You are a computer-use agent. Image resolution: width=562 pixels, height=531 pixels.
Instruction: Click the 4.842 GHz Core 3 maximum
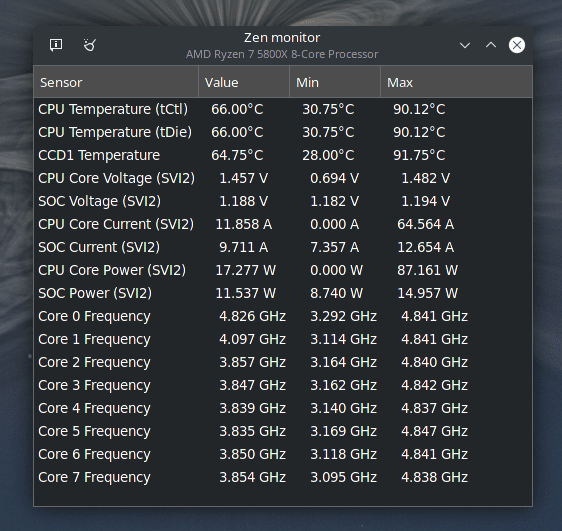coord(435,385)
